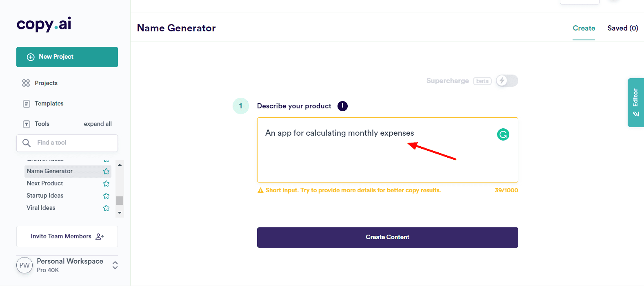644x286 pixels.
Task: Open Projects in the sidebar
Action: click(46, 83)
